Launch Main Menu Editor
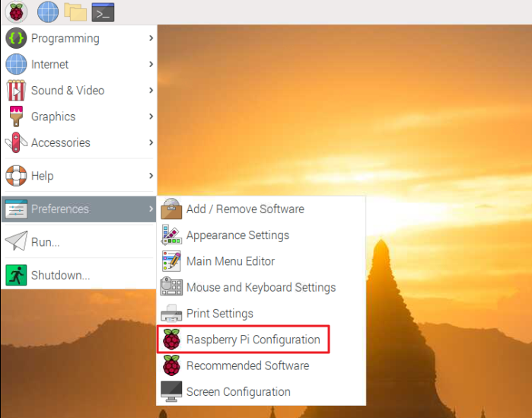The image size is (532, 418). pos(261,261)
